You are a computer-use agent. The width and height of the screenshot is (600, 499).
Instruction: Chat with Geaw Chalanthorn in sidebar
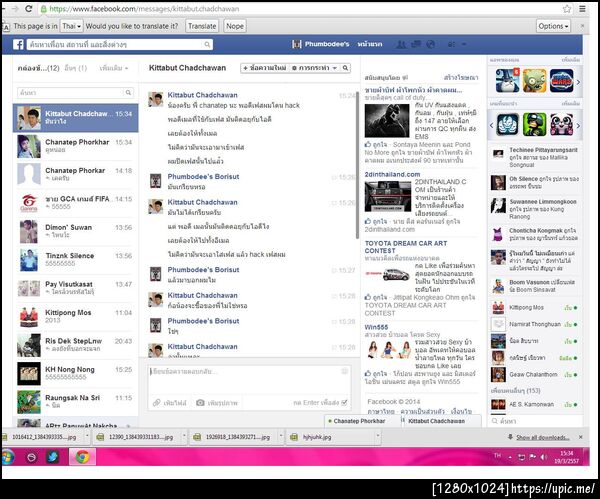tap(535, 375)
